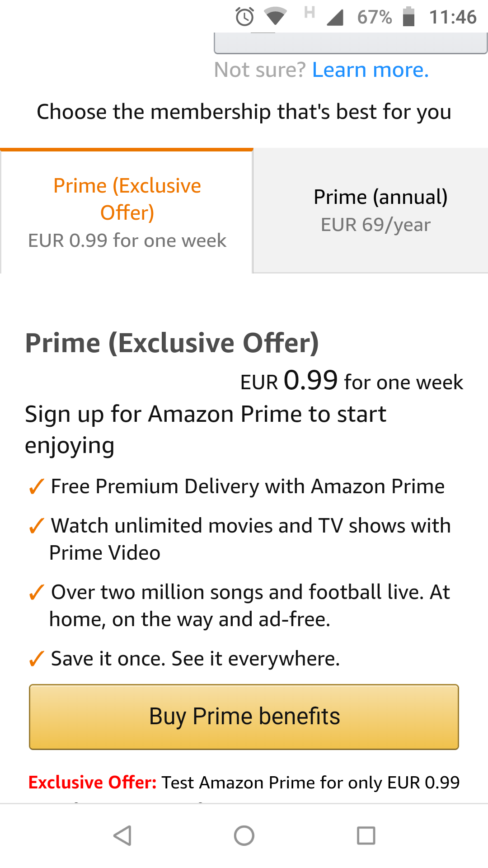Tap the recent apps square icon
Image resolution: width=488 pixels, height=868 pixels.
click(x=366, y=835)
